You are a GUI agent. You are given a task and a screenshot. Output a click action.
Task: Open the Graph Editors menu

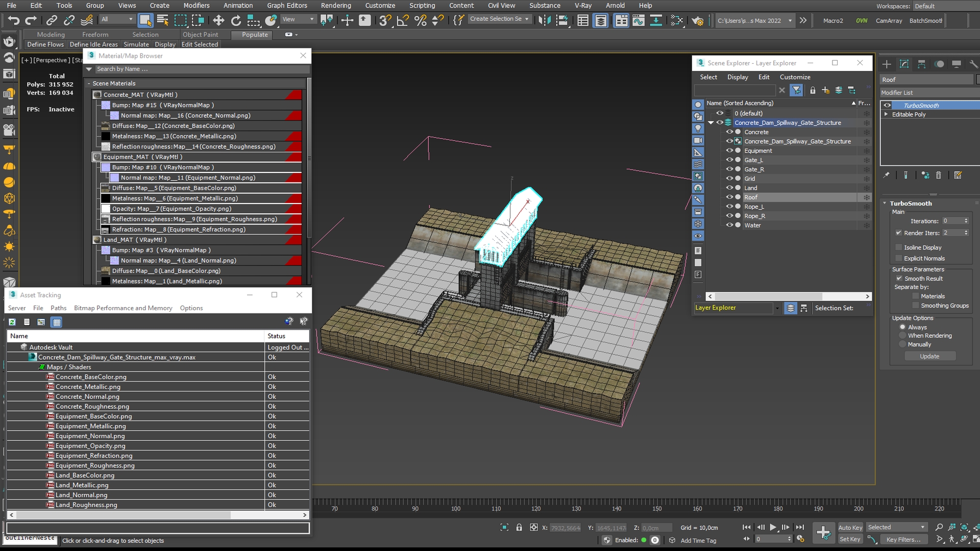tap(287, 6)
